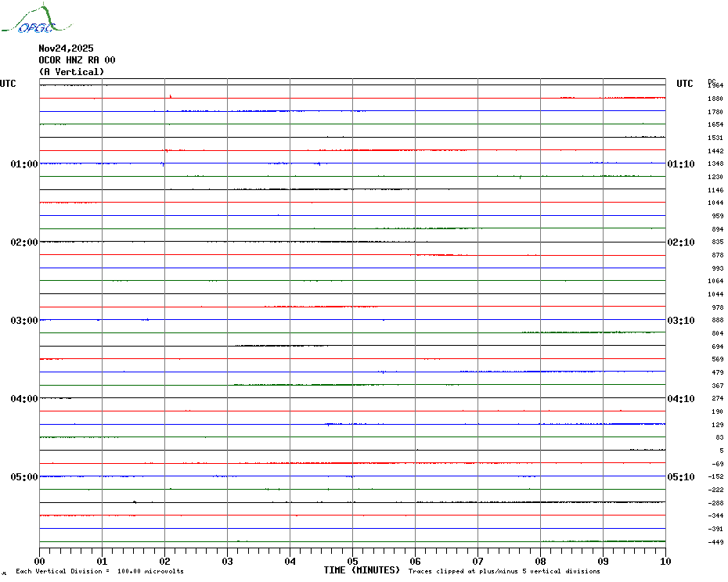Click the traces clipped footnote text
Screen dimensions: 728x582
505,572
